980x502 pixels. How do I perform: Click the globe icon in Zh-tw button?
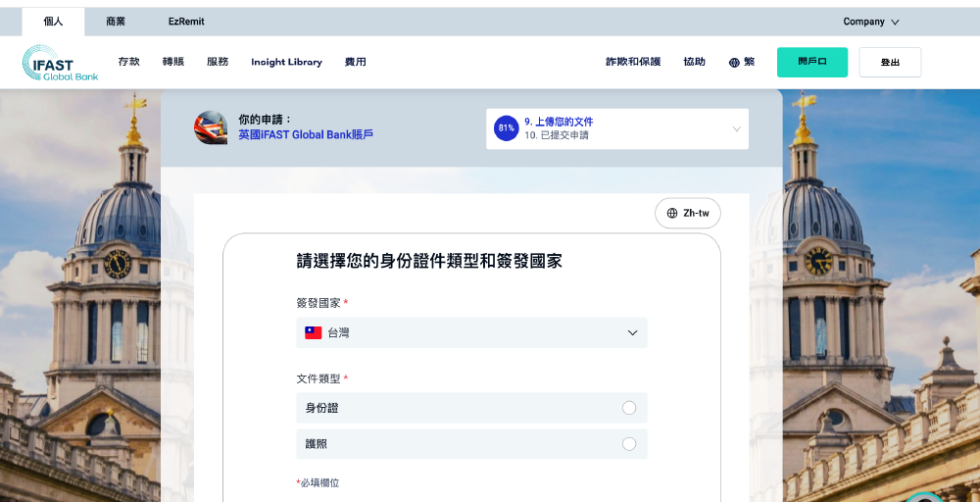(x=672, y=213)
